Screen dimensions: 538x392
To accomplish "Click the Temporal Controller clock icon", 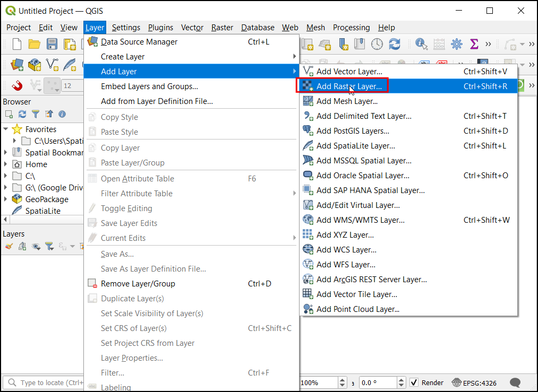I will pos(377,44).
